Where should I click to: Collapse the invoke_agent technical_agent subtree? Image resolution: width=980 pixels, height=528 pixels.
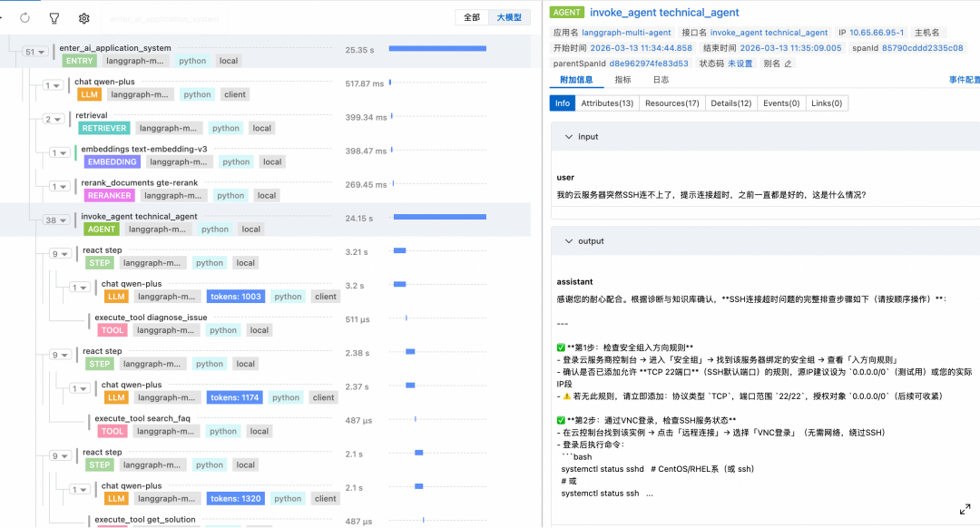57,220
